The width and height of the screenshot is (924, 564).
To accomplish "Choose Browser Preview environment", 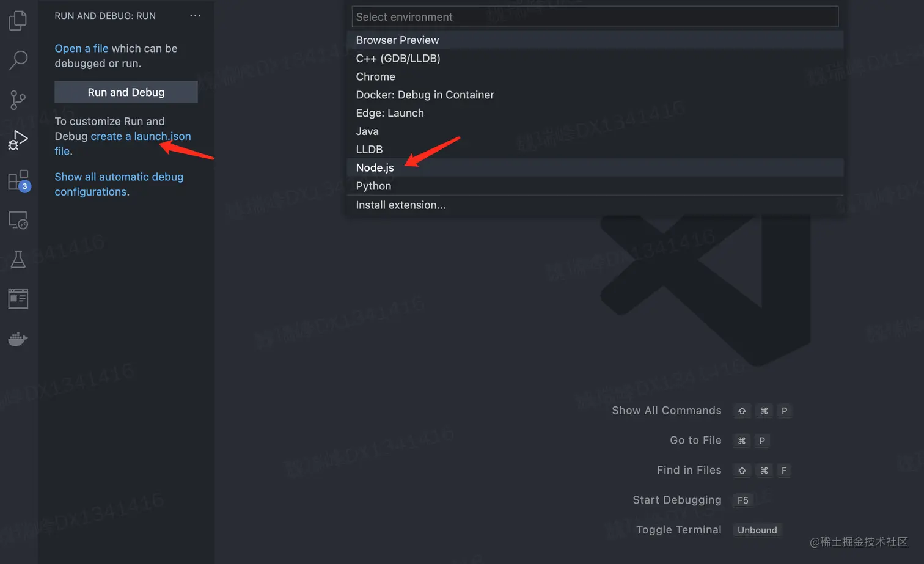I will click(595, 40).
